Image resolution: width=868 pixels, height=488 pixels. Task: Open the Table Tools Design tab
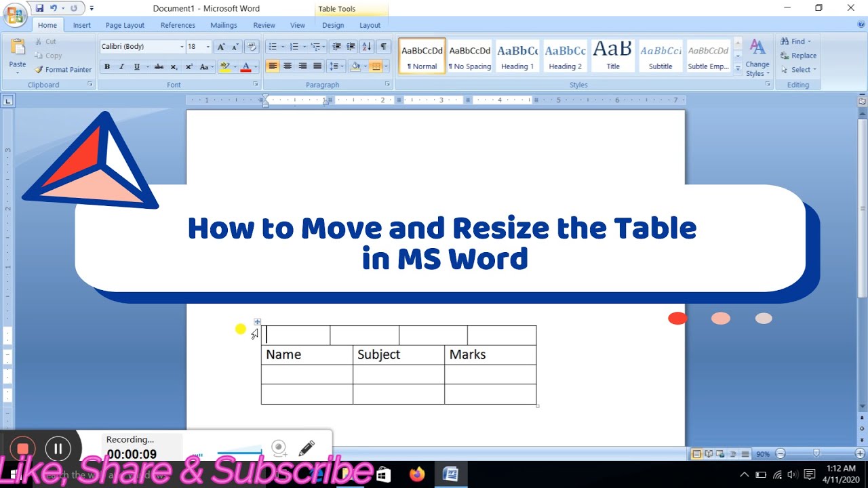click(333, 25)
